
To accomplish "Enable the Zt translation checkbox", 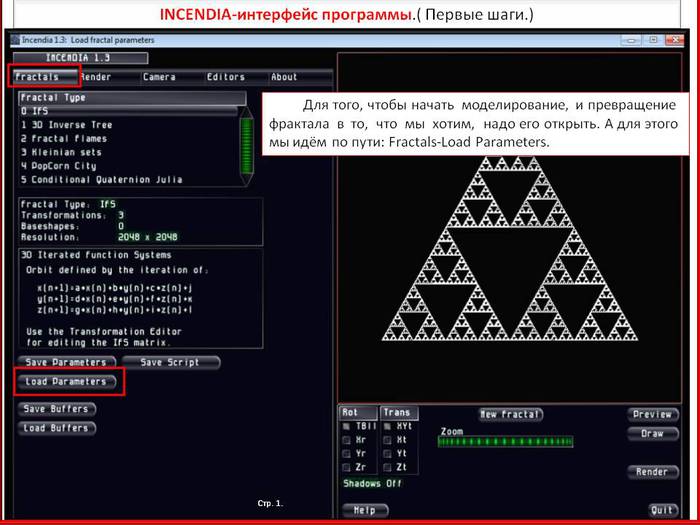I will coord(388,467).
